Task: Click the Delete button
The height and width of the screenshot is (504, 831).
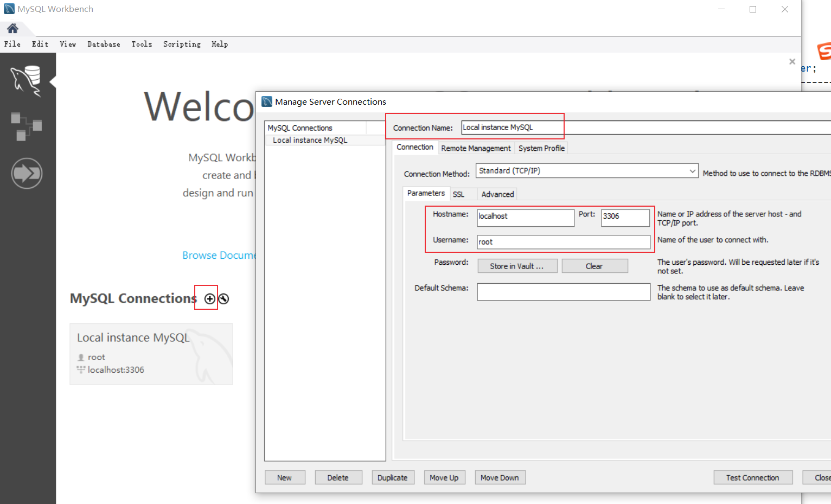Action: tap(338, 477)
